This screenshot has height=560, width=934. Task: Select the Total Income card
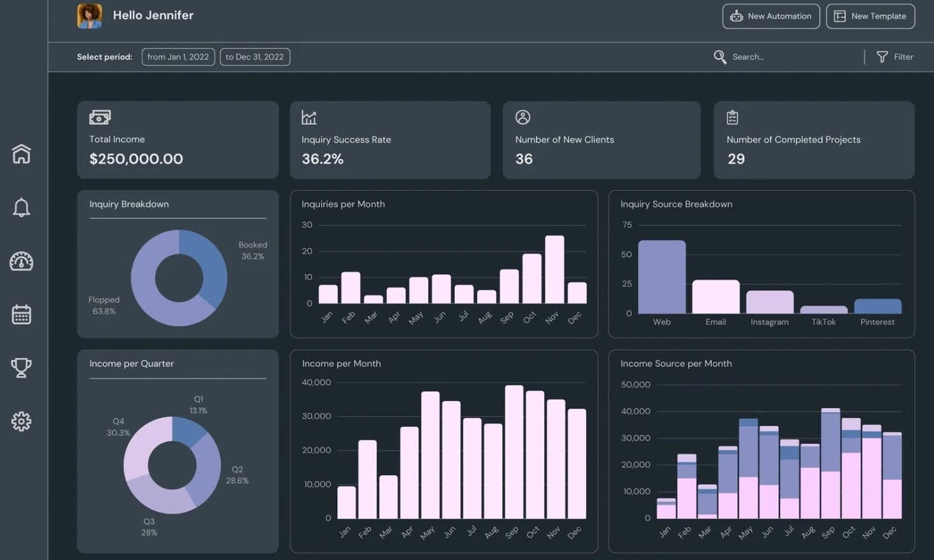tap(178, 140)
